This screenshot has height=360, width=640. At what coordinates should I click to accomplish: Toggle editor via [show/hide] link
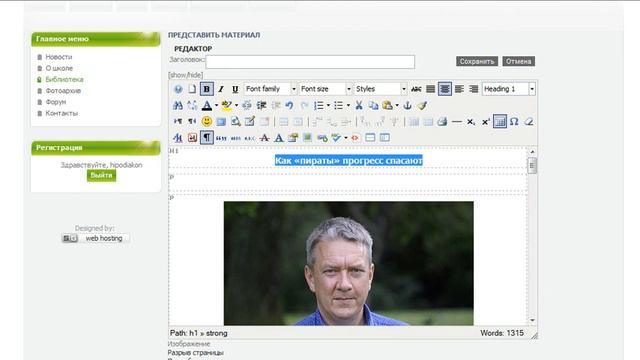185,75
